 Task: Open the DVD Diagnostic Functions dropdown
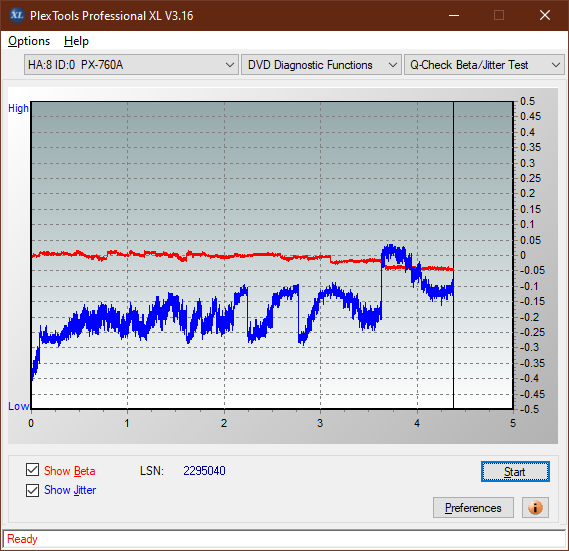tap(321, 65)
